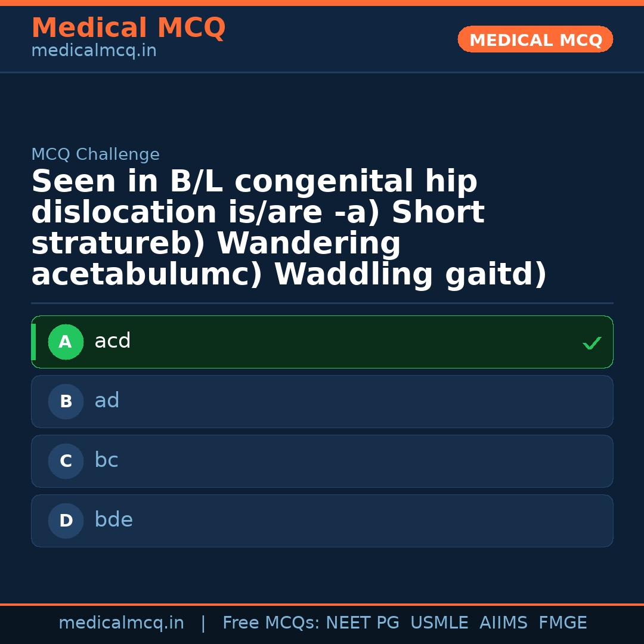Viewport: 644px width, 644px height.
Task: Click the green checkmark on answer A
Action: [x=592, y=343]
